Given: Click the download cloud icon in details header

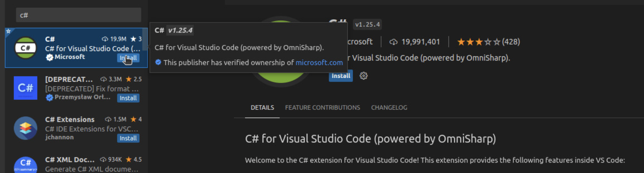Looking at the screenshot, I should click(393, 42).
